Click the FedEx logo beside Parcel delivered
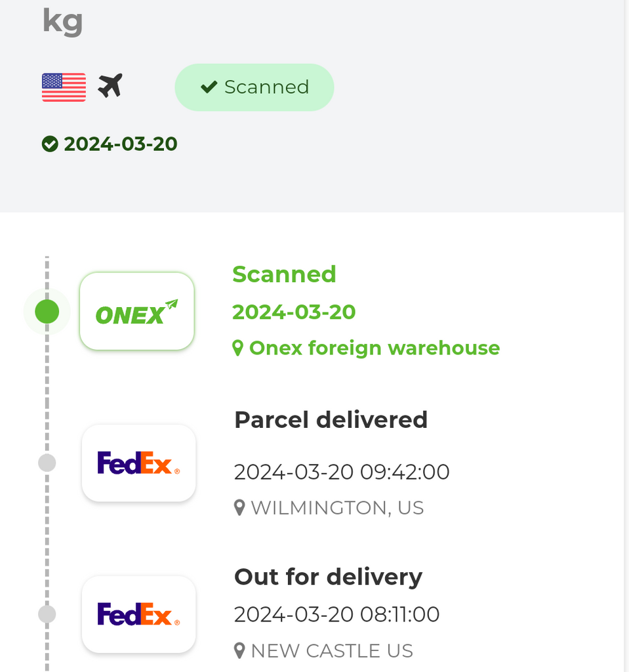 (x=139, y=463)
